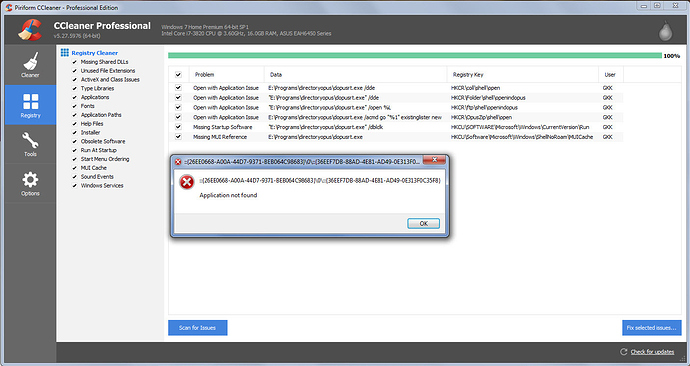
Task: Uncheck Type Libraries option
Action: tap(74, 88)
